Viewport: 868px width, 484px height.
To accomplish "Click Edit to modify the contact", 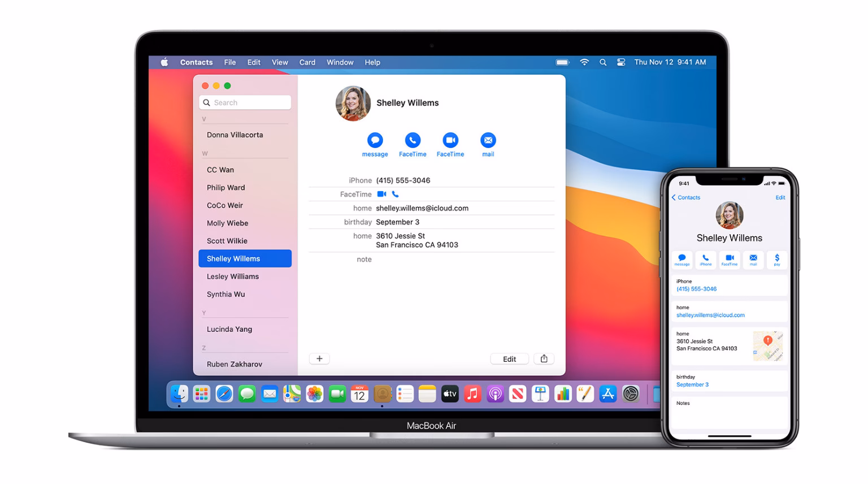I will pos(509,358).
